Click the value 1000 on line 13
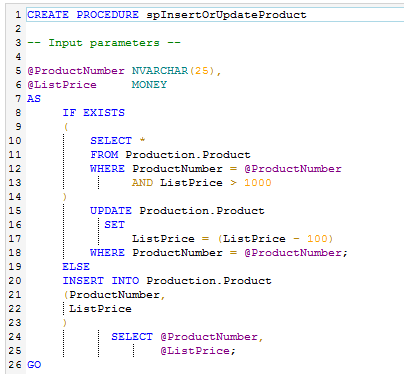 tap(258, 183)
